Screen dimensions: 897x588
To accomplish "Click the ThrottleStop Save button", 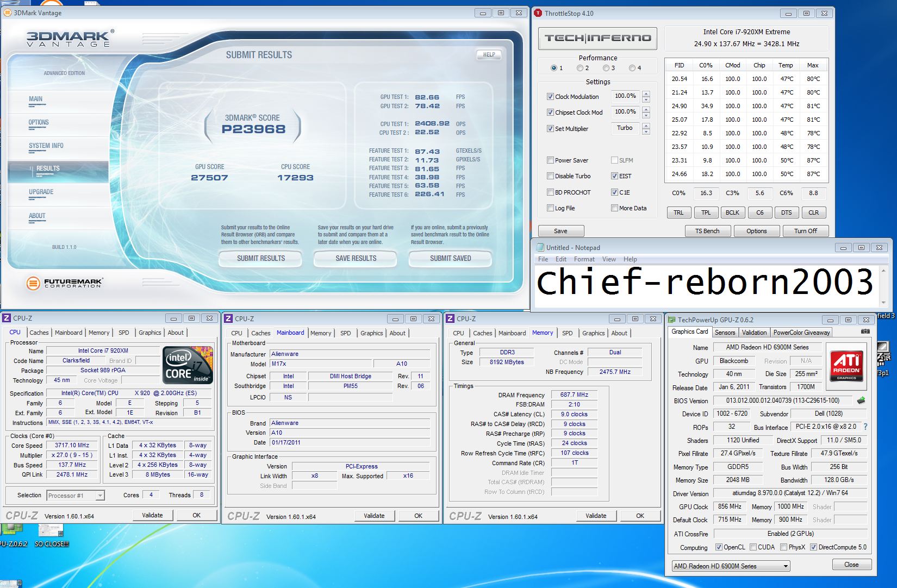I will [560, 231].
